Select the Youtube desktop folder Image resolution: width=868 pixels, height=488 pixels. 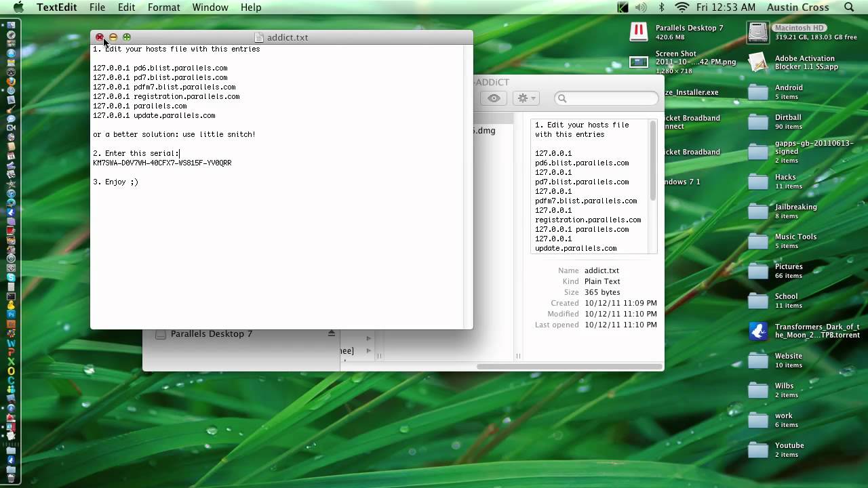pos(758,450)
